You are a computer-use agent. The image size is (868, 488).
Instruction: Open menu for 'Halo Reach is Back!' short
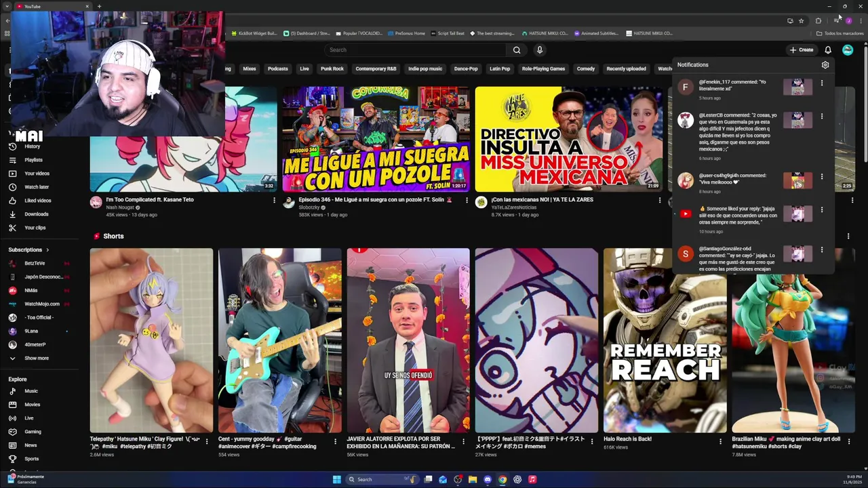[x=720, y=441]
